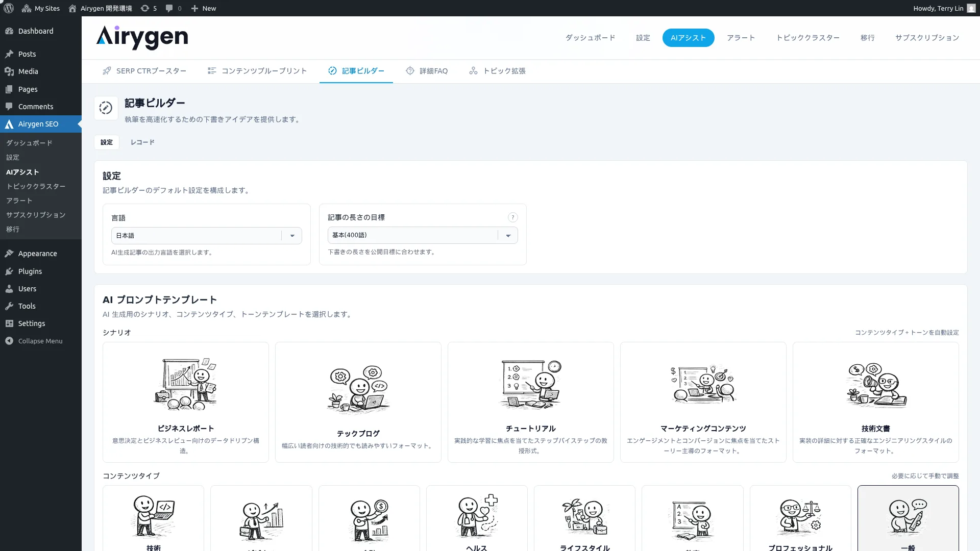
Task: Select the AIアシスト pill in top navigation
Action: (688, 38)
